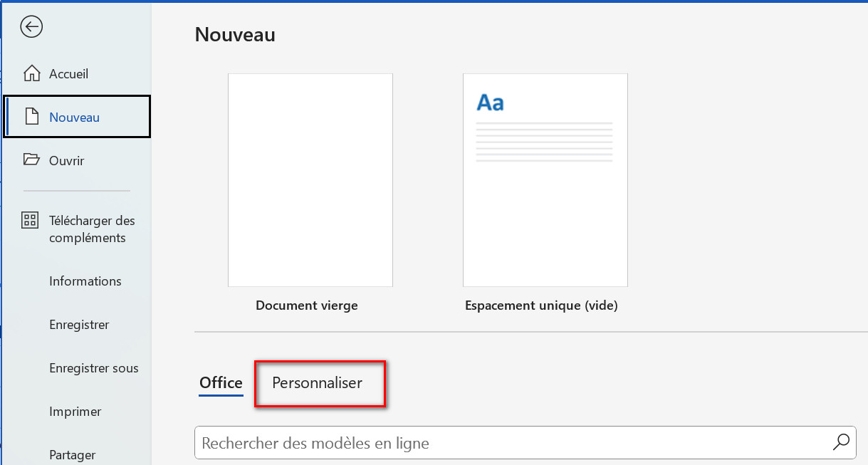Click the back arrow to exit backstage
868x465 pixels.
[x=32, y=27]
